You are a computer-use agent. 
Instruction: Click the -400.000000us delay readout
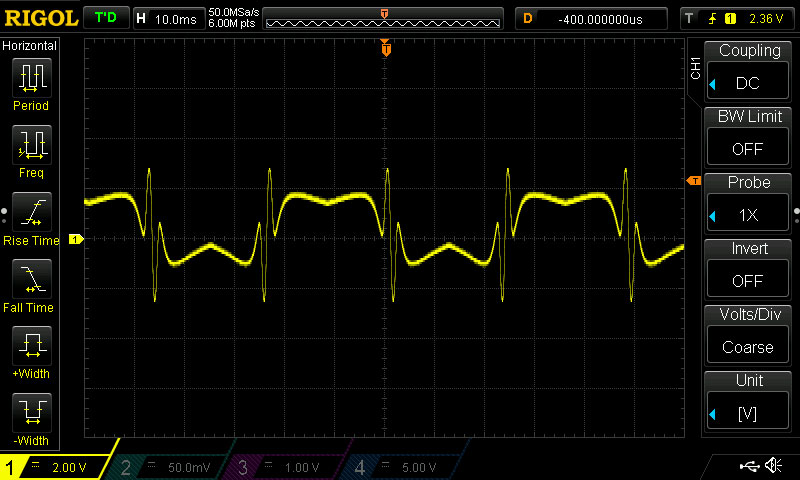[602, 18]
